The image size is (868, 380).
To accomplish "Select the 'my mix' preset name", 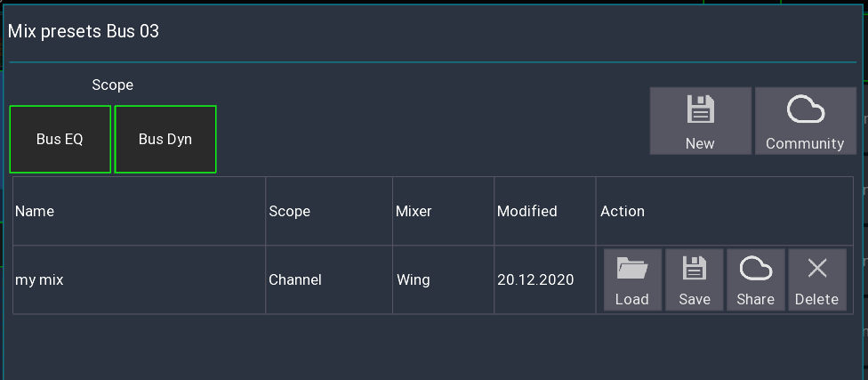I will (39, 279).
